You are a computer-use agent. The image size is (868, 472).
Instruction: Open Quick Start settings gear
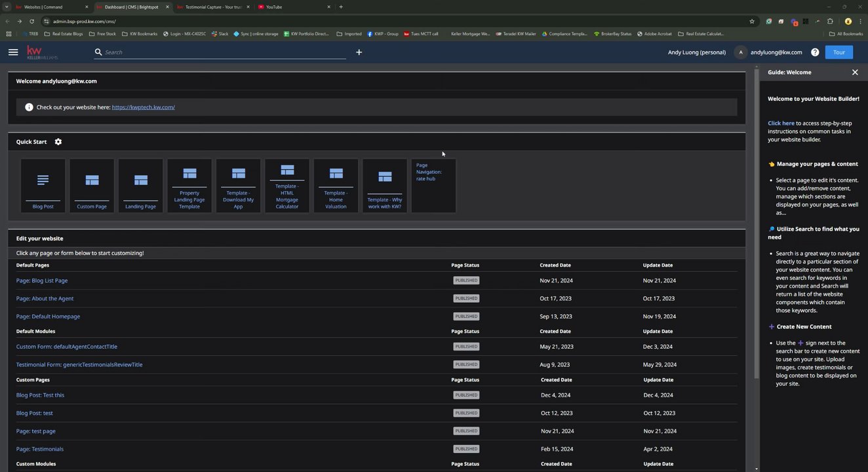pyautogui.click(x=58, y=142)
